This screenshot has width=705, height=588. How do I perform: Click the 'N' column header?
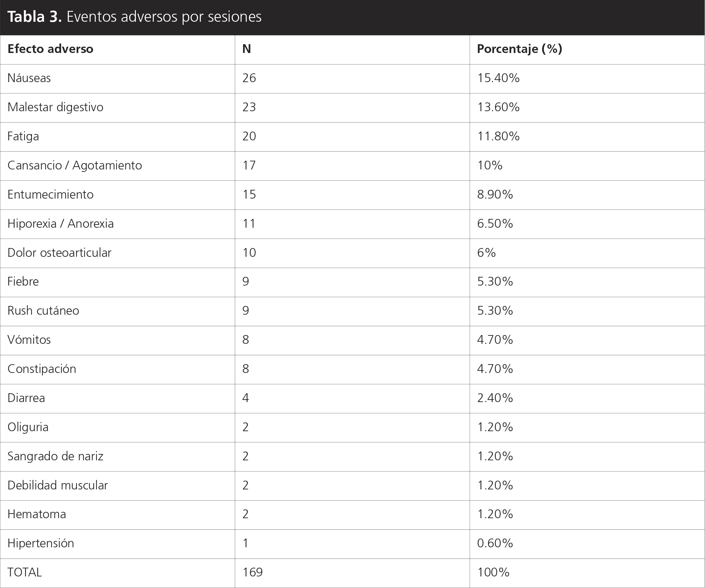[246, 49]
